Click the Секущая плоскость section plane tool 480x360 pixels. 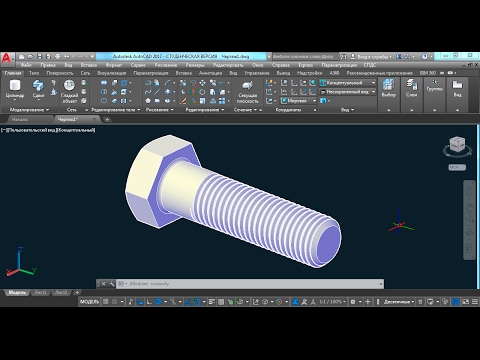click(x=247, y=92)
